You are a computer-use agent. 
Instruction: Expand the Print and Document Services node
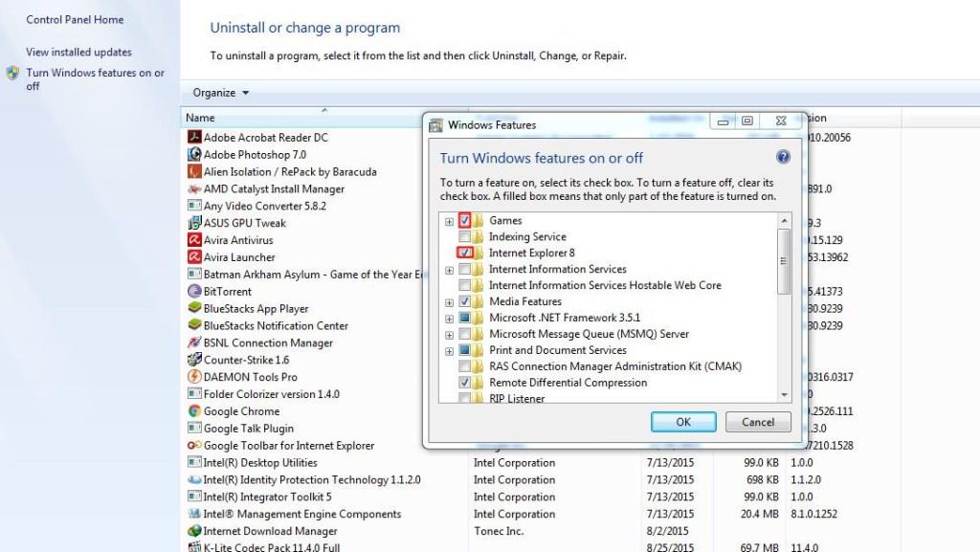pyautogui.click(x=449, y=351)
